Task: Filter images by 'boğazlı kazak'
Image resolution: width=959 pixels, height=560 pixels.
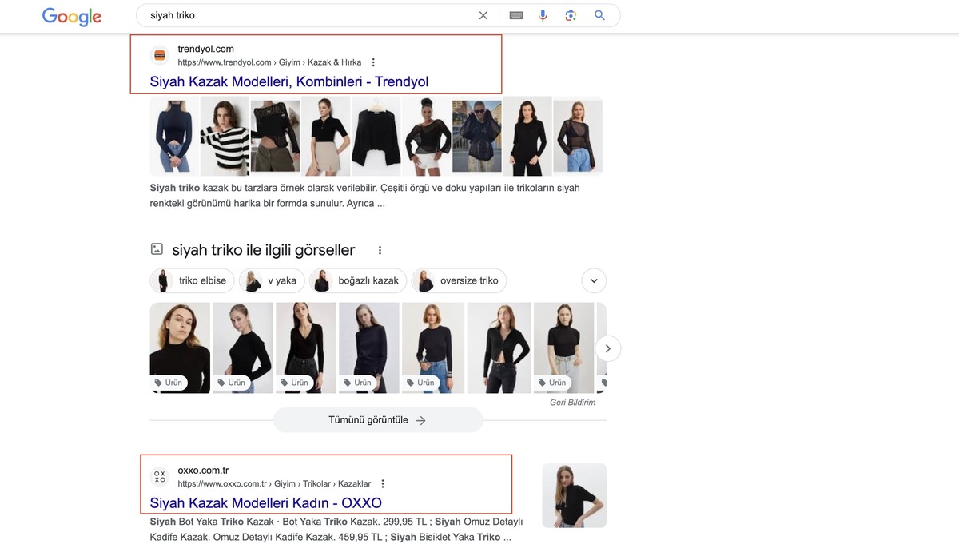Action: [358, 280]
